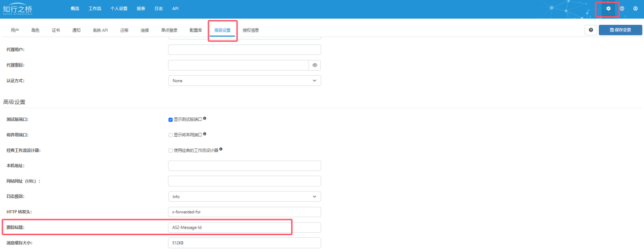Screen dimensions: 644x252
Task: Click the 保存变更 button
Action: click(620, 30)
